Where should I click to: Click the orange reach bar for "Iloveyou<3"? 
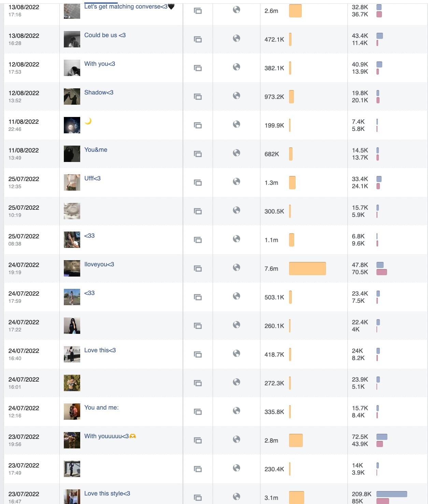pos(307,268)
